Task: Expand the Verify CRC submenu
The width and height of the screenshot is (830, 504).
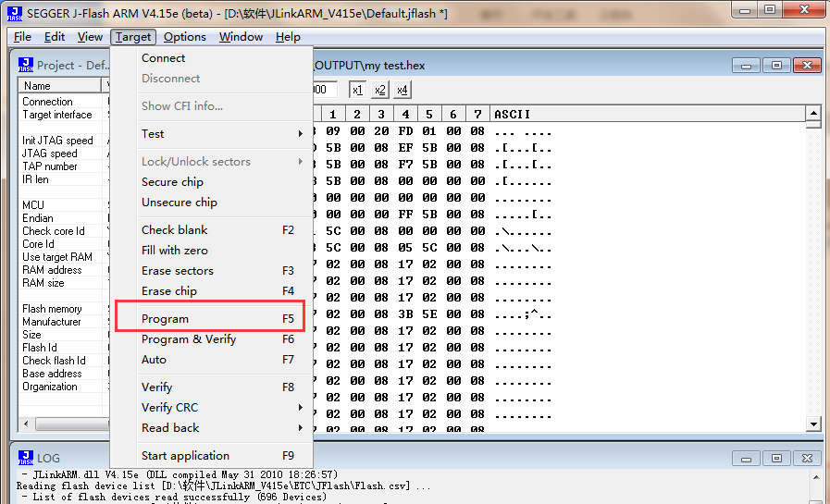Action: point(212,408)
